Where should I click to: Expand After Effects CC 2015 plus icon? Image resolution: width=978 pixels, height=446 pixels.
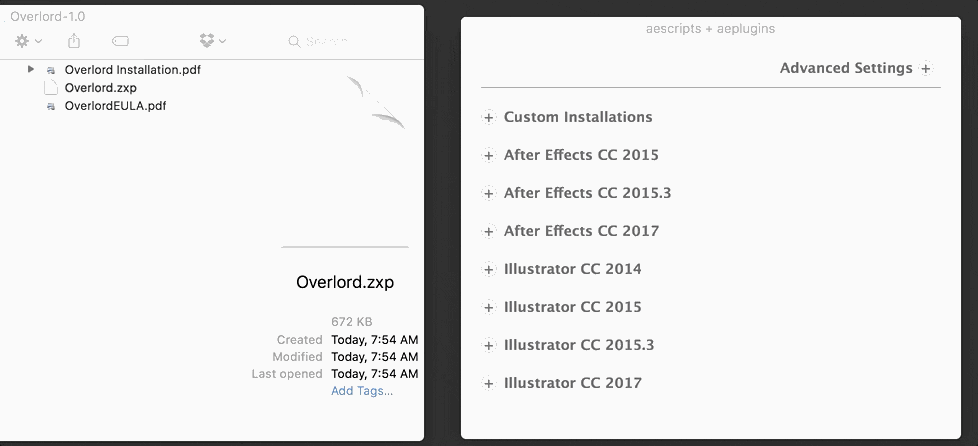coord(489,155)
